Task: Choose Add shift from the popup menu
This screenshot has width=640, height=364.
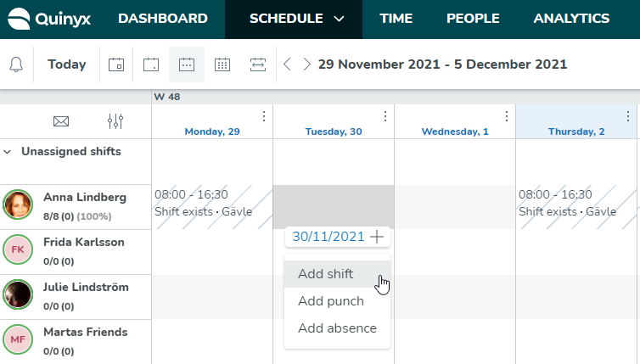Action: 337,274
